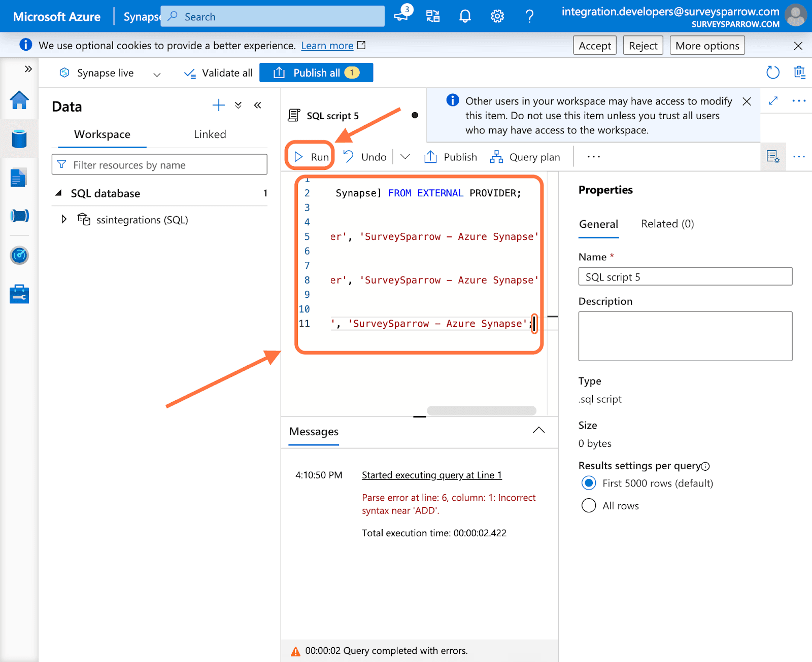Toggle the script properties panel icon

tap(773, 157)
